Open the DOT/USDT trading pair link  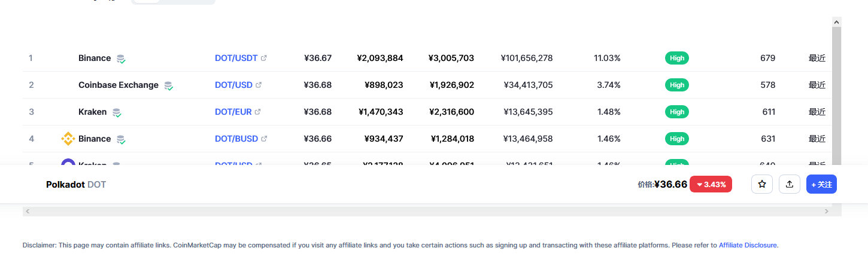click(236, 58)
